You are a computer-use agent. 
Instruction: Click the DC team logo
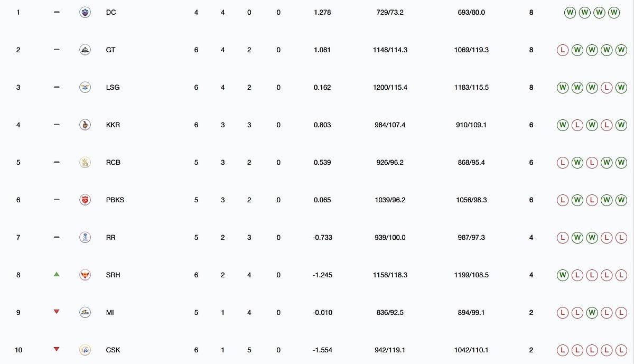[85, 12]
